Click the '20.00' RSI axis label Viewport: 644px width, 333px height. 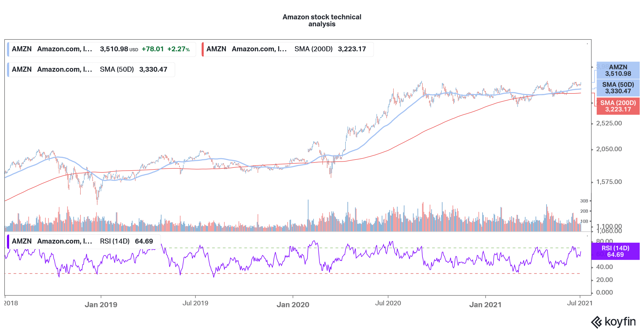[604, 280]
